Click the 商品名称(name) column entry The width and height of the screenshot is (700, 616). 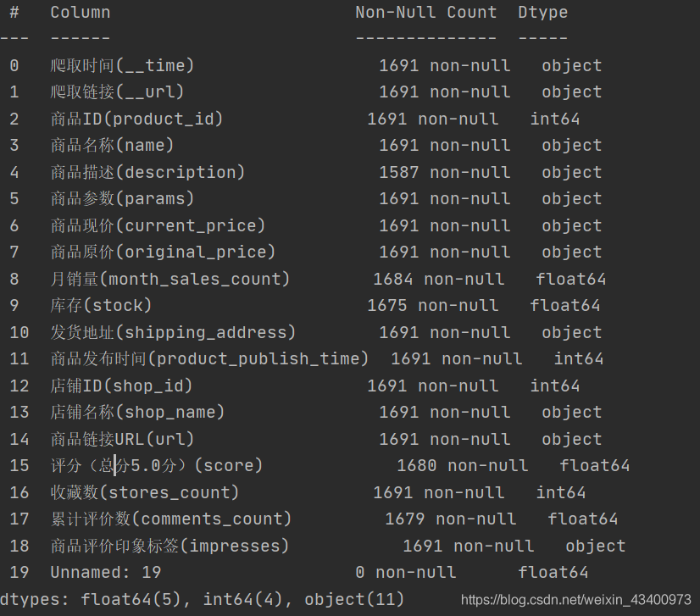click(x=112, y=146)
